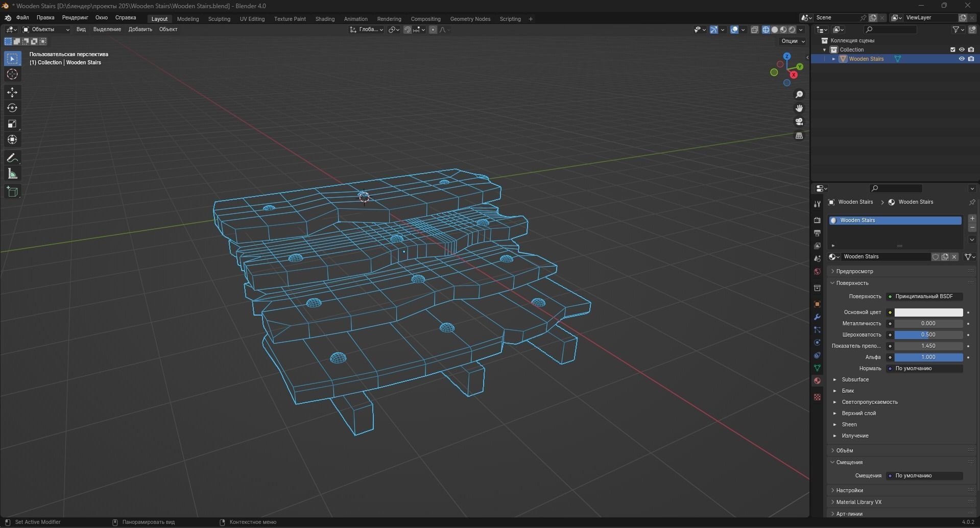Add a material slot with plus button
The image size is (980, 528).
(x=972, y=219)
